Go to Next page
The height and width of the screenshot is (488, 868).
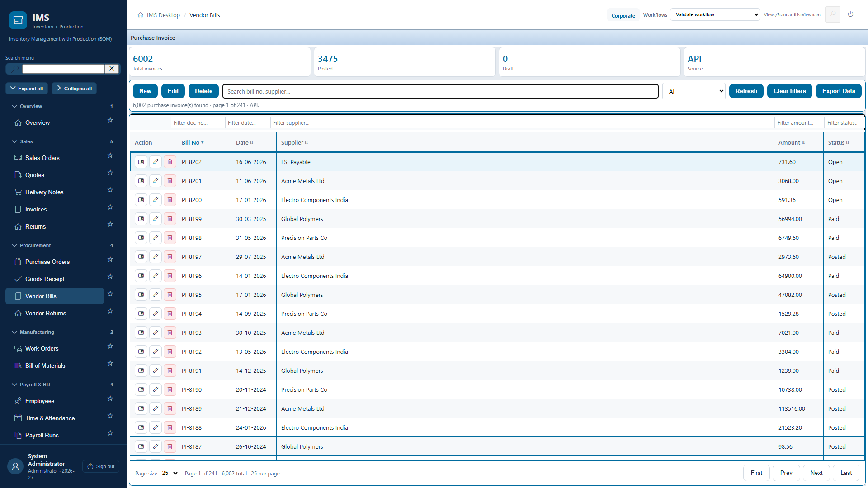click(x=816, y=473)
